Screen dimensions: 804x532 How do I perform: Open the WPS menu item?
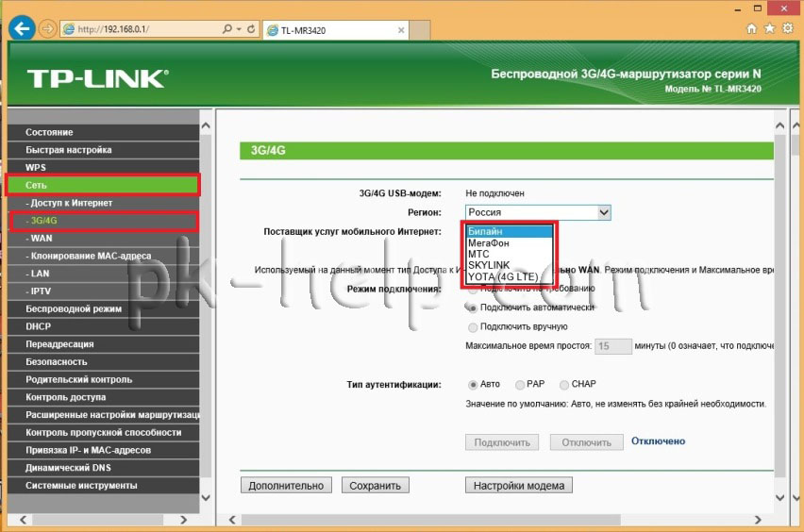tap(104, 168)
